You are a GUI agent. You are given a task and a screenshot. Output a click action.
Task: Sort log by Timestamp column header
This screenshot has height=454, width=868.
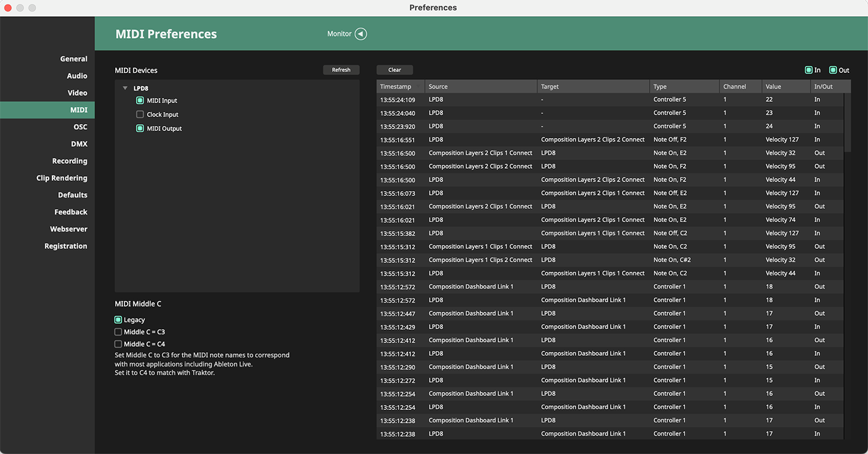396,87
